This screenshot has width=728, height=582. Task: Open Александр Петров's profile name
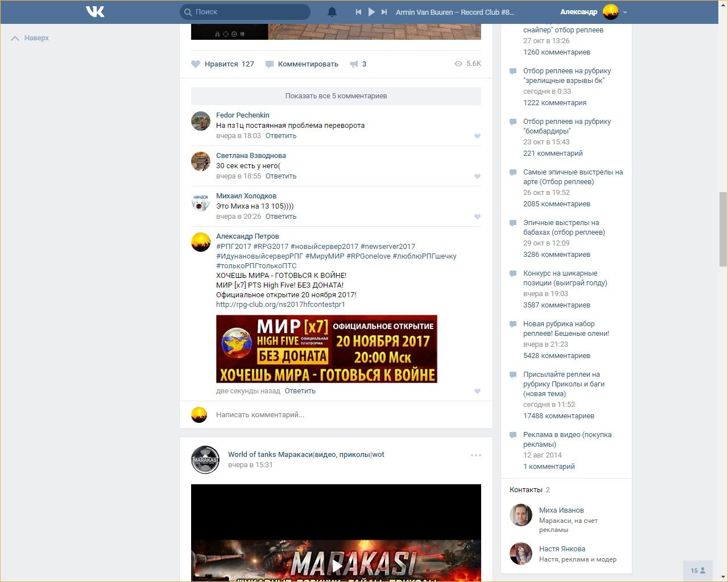point(247,236)
